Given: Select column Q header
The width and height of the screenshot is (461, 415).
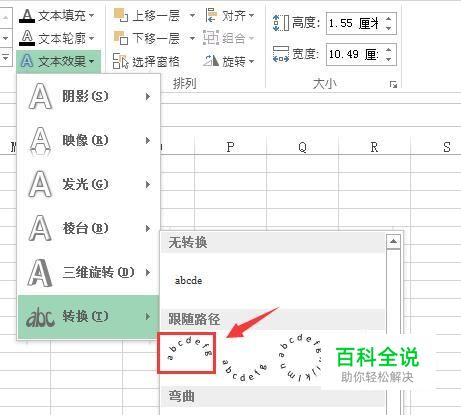Looking at the screenshot, I should (x=302, y=147).
